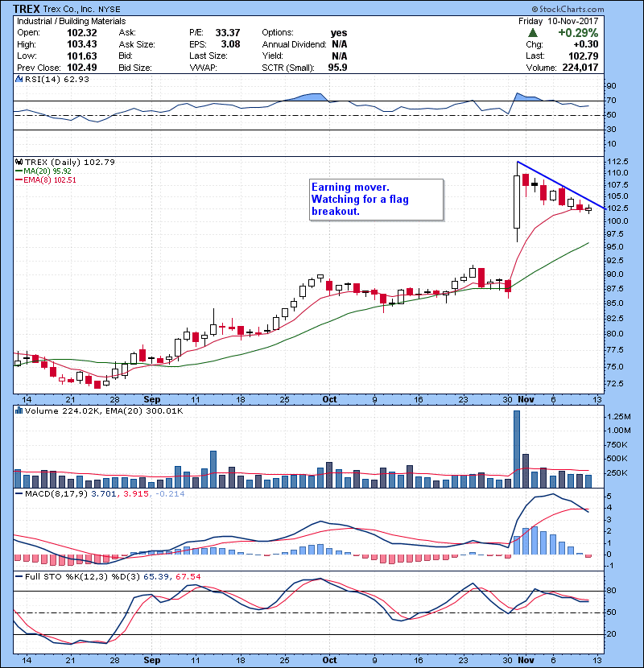Click the 112.5 price axis label

click(617, 162)
